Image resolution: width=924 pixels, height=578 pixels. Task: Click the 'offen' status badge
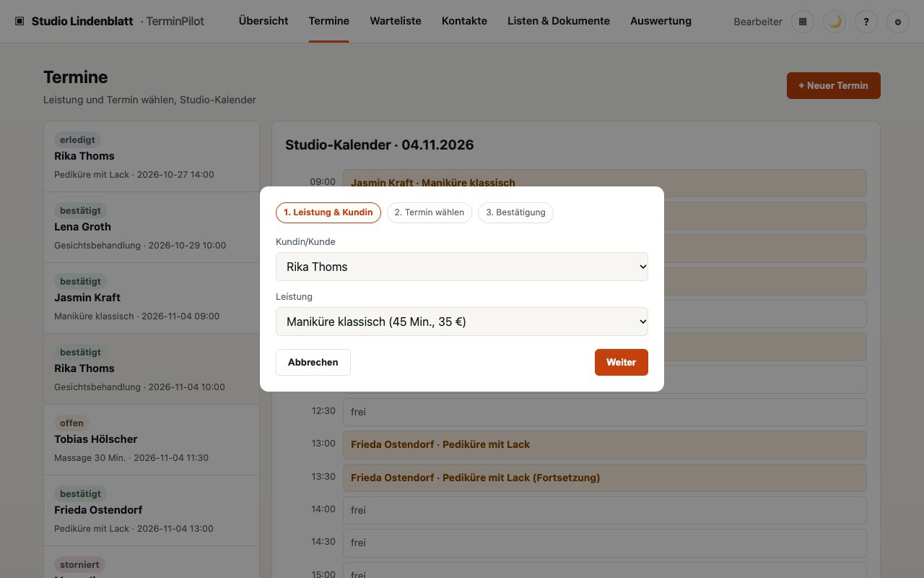pyautogui.click(x=72, y=423)
